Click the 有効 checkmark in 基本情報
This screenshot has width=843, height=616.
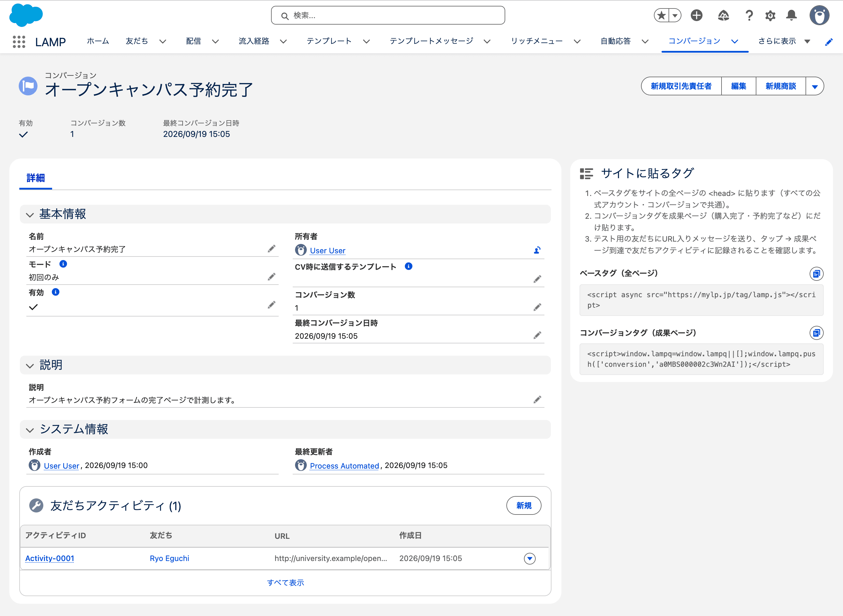coord(34,307)
